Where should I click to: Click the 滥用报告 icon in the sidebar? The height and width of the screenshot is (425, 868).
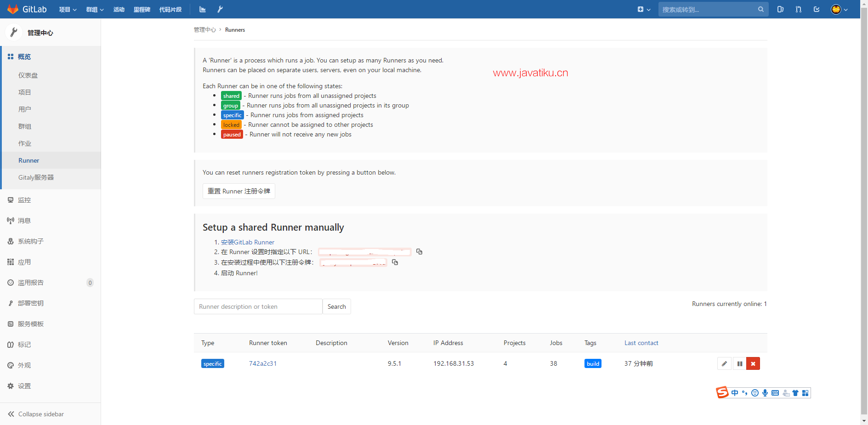pyautogui.click(x=11, y=283)
